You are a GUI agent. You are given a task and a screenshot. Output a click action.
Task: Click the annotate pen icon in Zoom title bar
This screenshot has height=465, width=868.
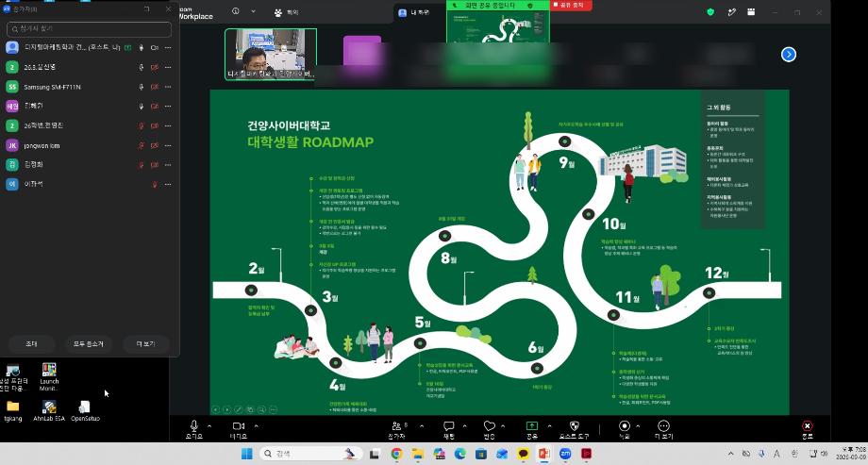(x=732, y=11)
